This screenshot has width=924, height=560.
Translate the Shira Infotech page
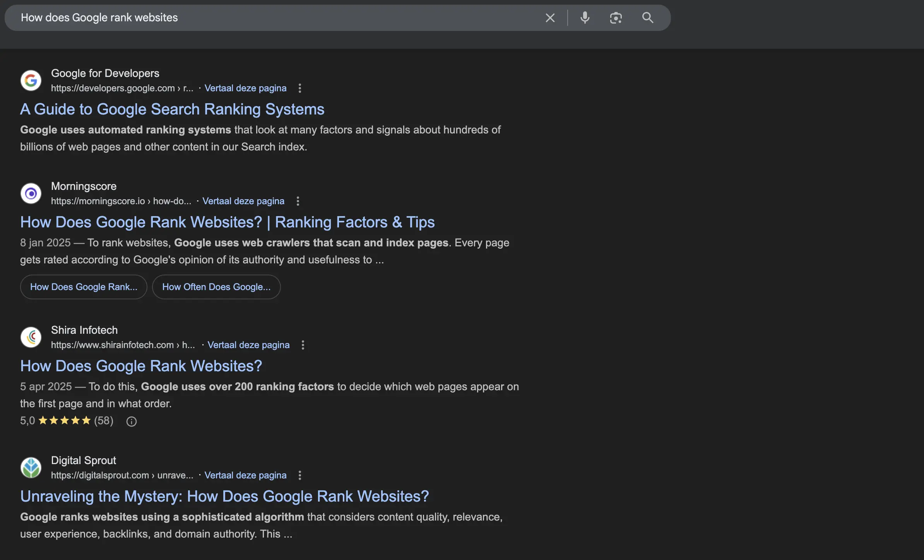tap(248, 345)
